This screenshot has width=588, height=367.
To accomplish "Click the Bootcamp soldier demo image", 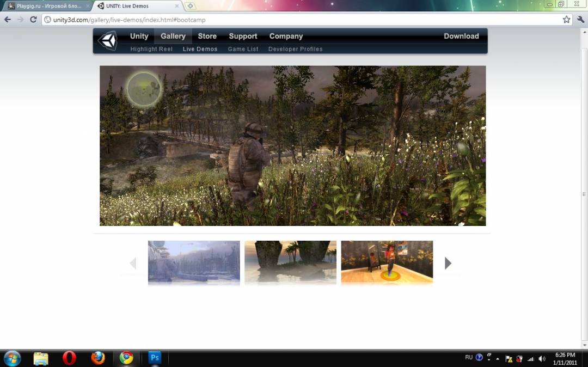I will pyautogui.click(x=292, y=146).
